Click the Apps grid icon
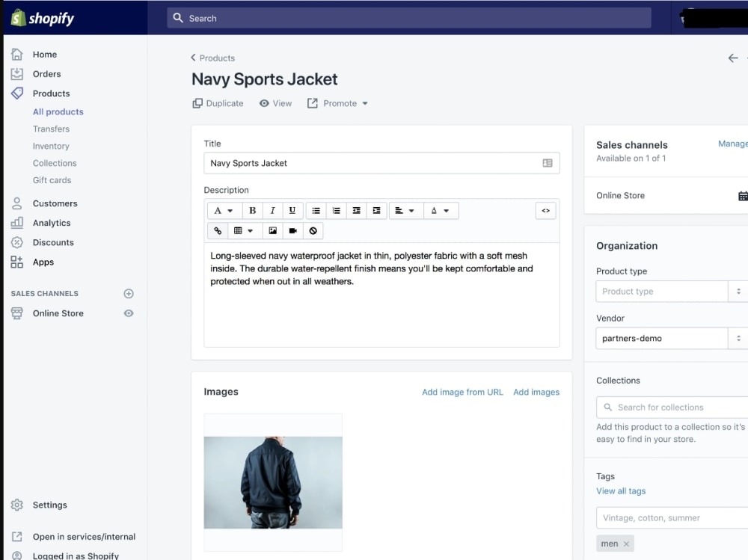The width and height of the screenshot is (748, 560). pos(16,262)
